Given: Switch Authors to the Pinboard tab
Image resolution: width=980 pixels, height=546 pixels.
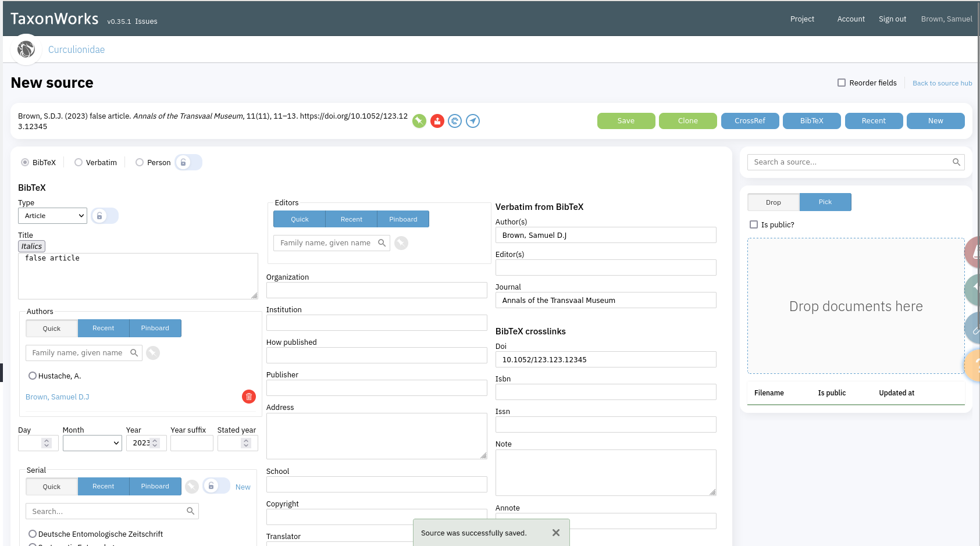Looking at the screenshot, I should 155,328.
